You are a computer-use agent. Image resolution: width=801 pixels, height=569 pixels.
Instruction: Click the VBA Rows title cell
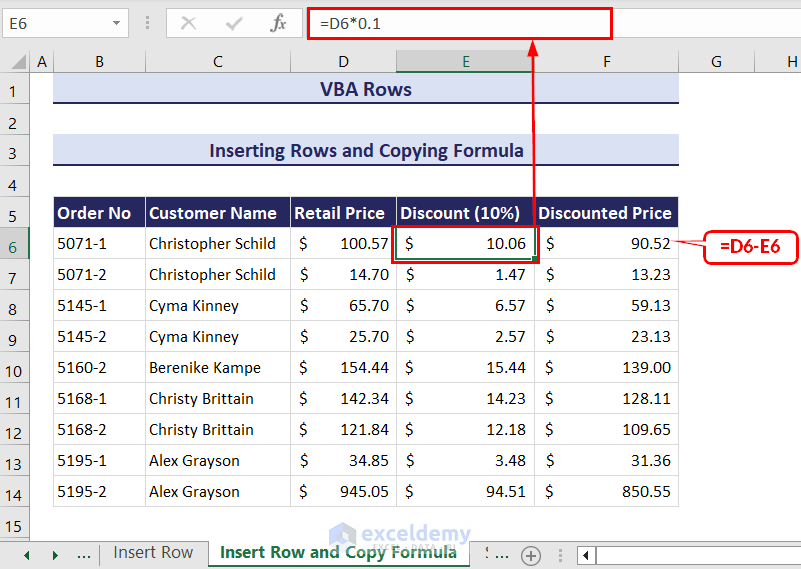[366, 89]
